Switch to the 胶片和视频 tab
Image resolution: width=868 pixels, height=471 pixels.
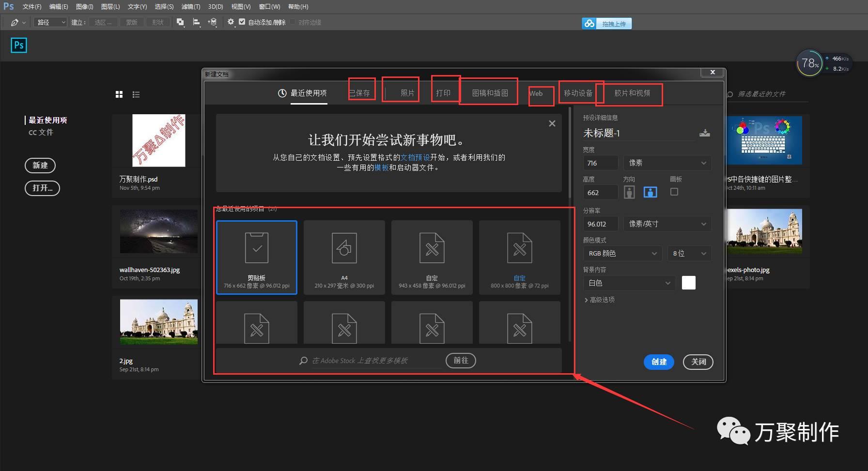632,93
